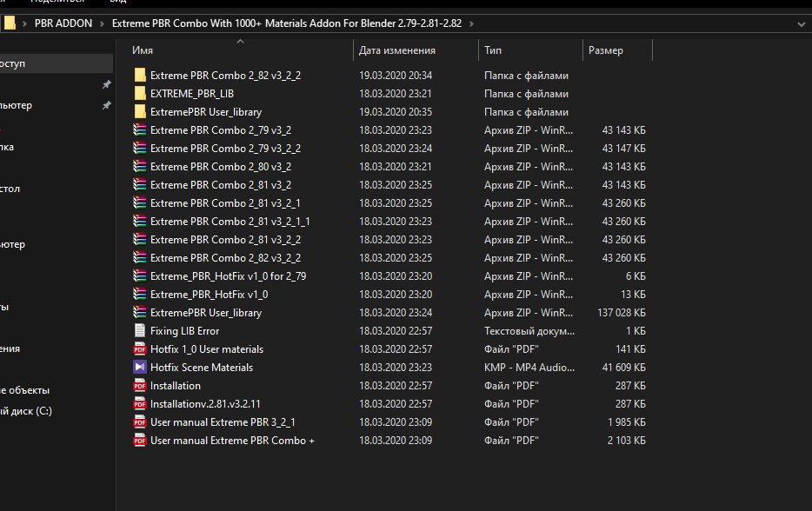Click ZIP icon of Extreme PBR Combo 2_79 v3_2_2
This screenshot has width=812, height=511.
pyautogui.click(x=140, y=148)
